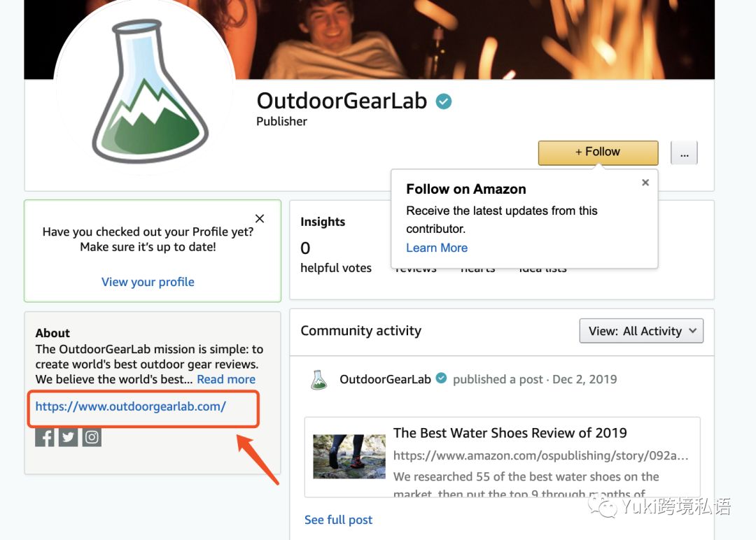Expand the About text with Read more
The height and width of the screenshot is (540, 756).
[226, 380]
